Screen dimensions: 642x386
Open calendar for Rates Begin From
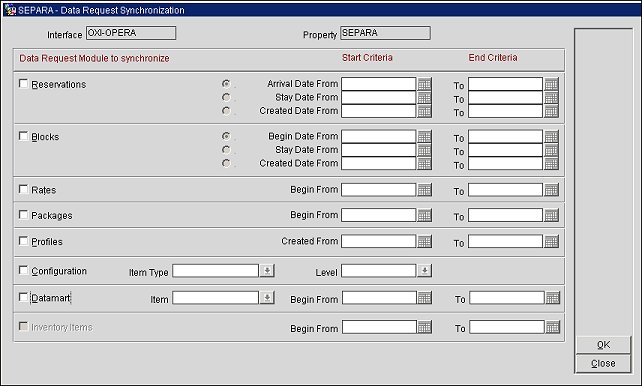tap(424, 190)
